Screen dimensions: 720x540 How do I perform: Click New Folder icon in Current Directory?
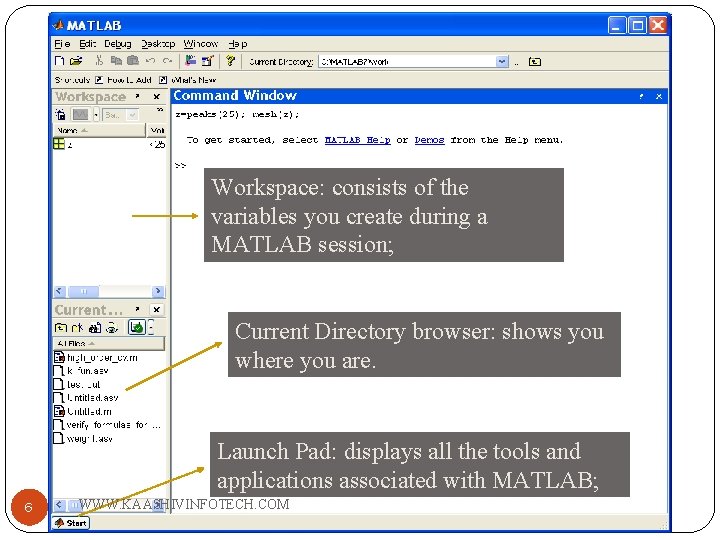[77, 327]
